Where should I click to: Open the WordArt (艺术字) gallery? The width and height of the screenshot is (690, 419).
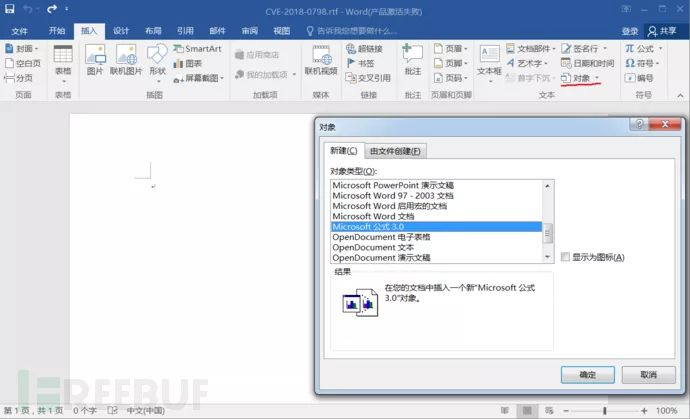click(x=527, y=63)
